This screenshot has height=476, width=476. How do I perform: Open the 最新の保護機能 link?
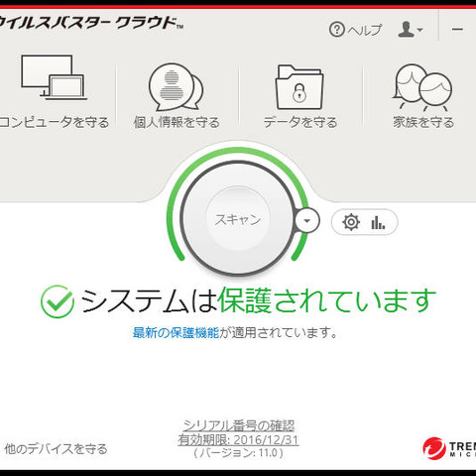coord(176,332)
